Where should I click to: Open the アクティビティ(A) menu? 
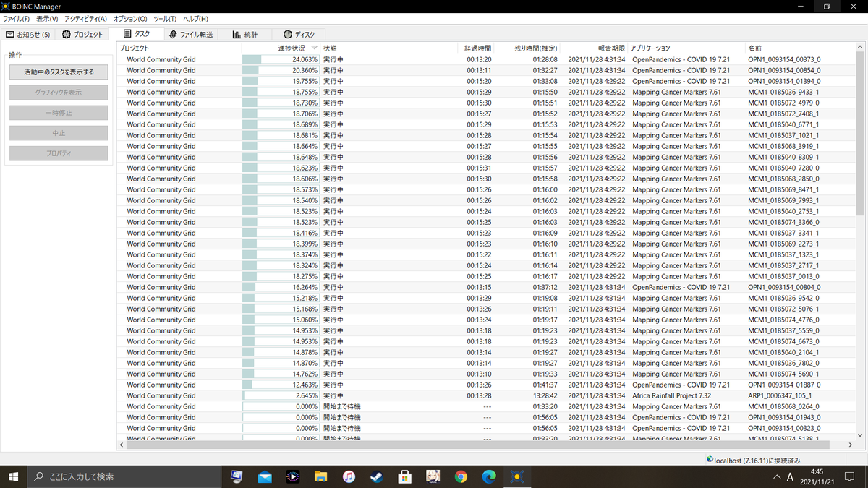85,19
